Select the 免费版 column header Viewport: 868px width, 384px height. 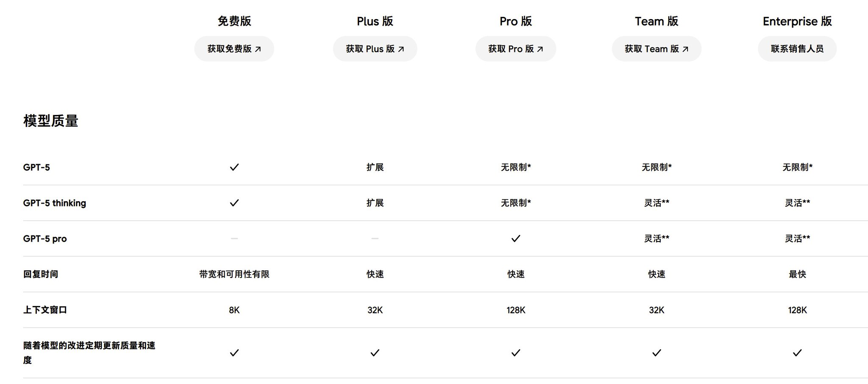point(234,20)
